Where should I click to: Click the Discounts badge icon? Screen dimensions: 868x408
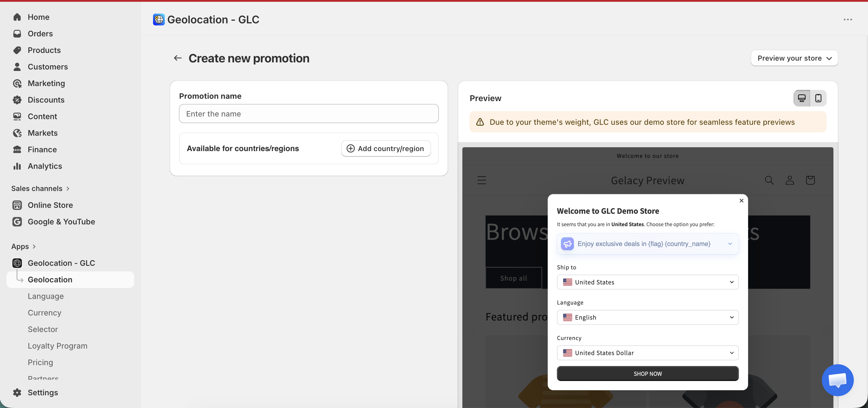(17, 100)
